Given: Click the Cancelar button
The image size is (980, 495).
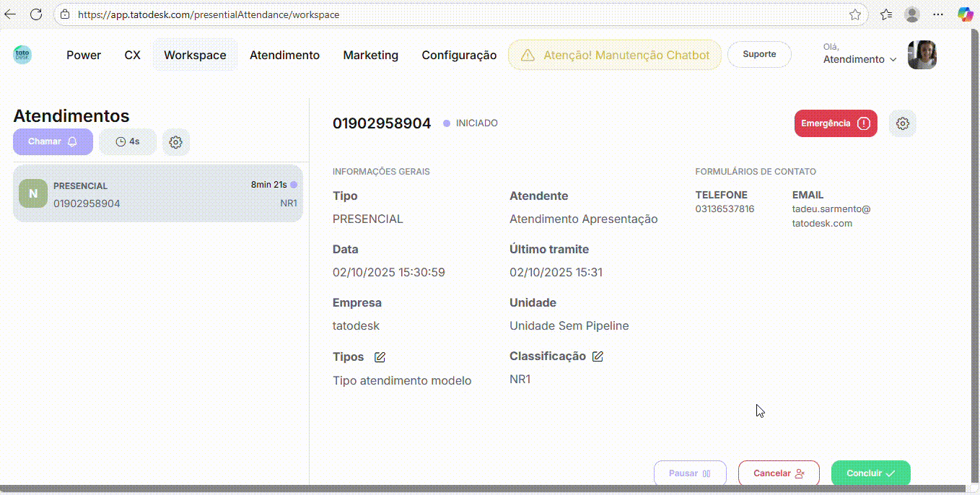Looking at the screenshot, I should 778,473.
